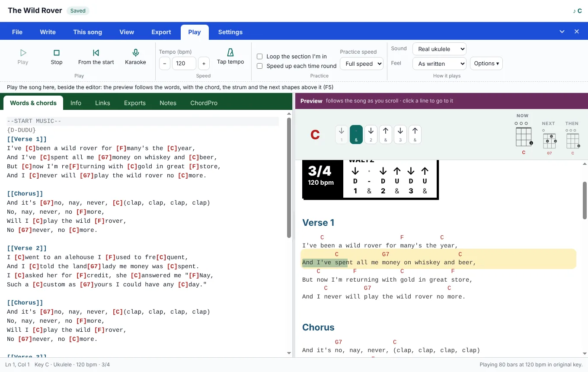The height and width of the screenshot is (372, 588).
Task: Enable Speed up each time round
Action: pyautogui.click(x=260, y=66)
